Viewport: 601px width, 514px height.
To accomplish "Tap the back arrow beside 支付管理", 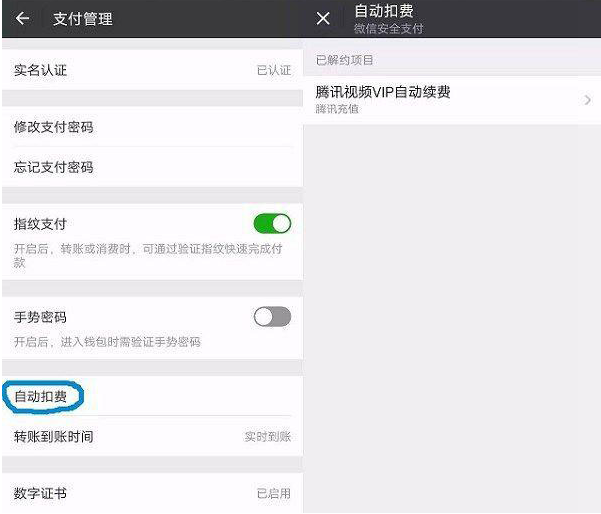I will click(x=22, y=18).
